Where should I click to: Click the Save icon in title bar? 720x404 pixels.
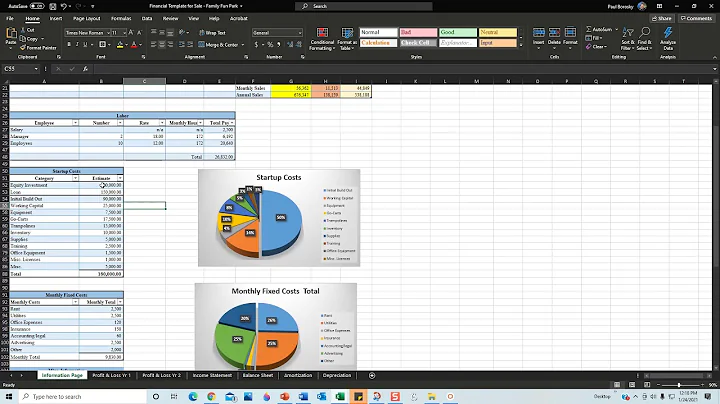click(53, 6)
